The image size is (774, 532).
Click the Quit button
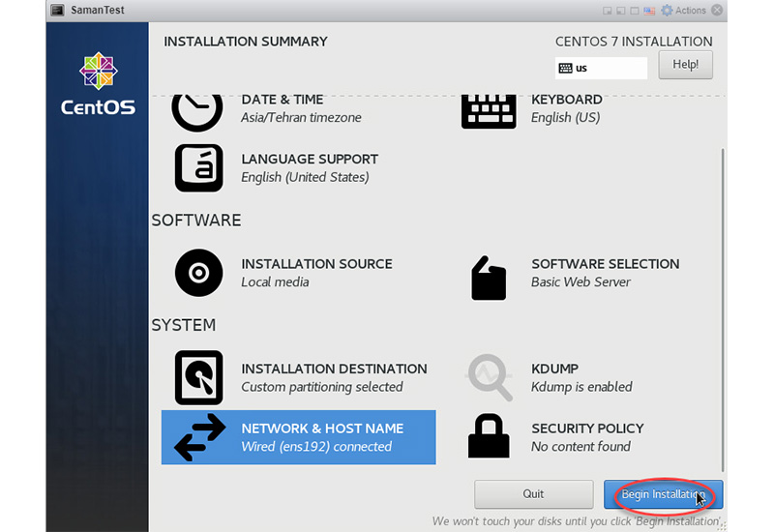pyautogui.click(x=533, y=494)
